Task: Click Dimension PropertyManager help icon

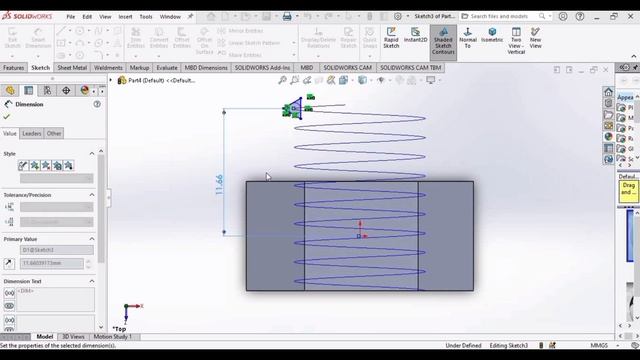Action: click(x=97, y=104)
